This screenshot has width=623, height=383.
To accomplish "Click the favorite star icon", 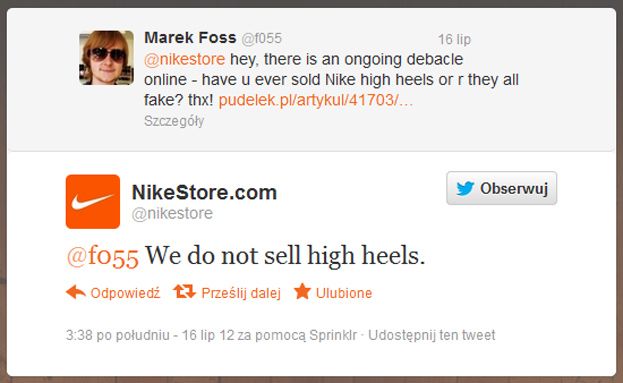I will 302,291.
